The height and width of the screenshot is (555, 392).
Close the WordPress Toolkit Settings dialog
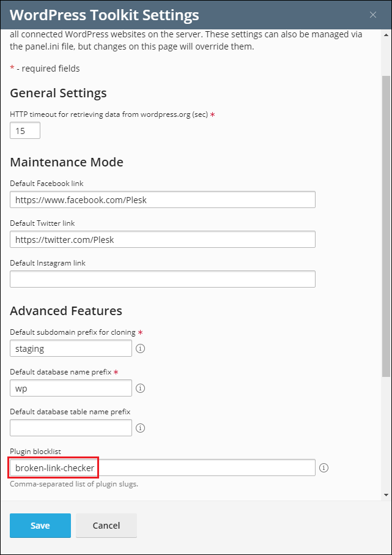click(x=373, y=15)
